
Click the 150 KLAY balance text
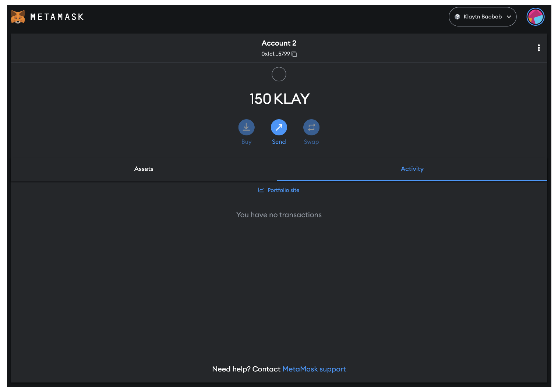tap(279, 99)
